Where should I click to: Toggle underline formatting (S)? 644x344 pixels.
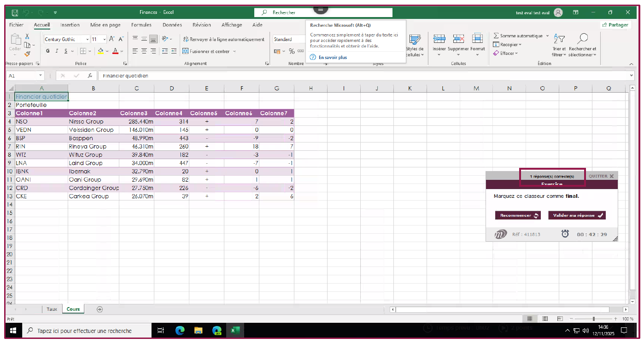click(x=66, y=51)
